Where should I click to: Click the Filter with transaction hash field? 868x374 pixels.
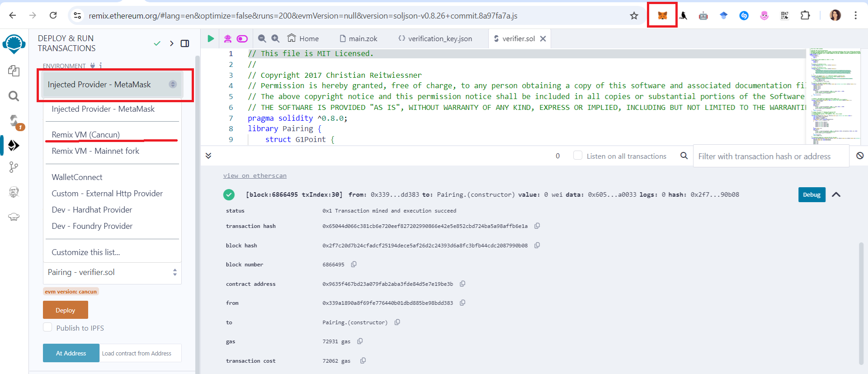pyautogui.click(x=771, y=156)
